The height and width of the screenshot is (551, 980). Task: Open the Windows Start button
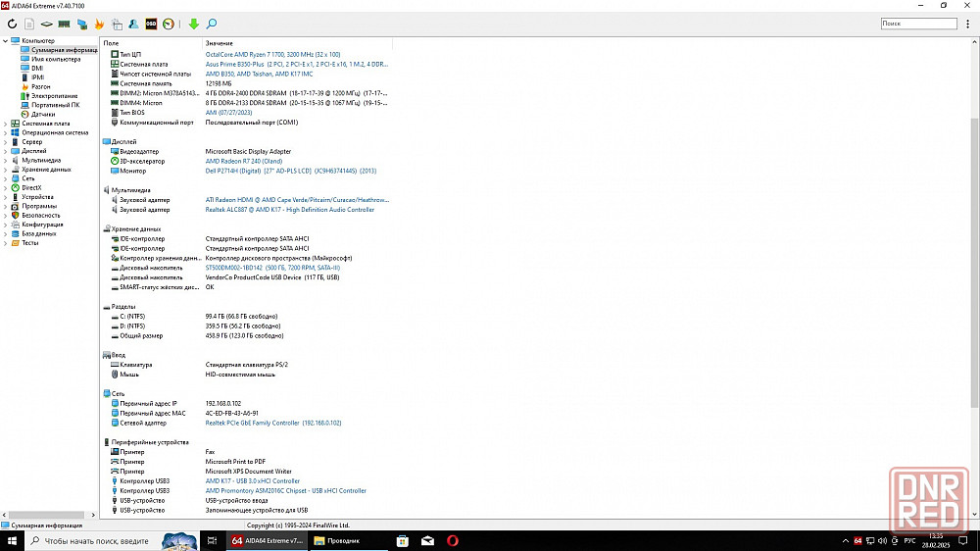pos(12,541)
